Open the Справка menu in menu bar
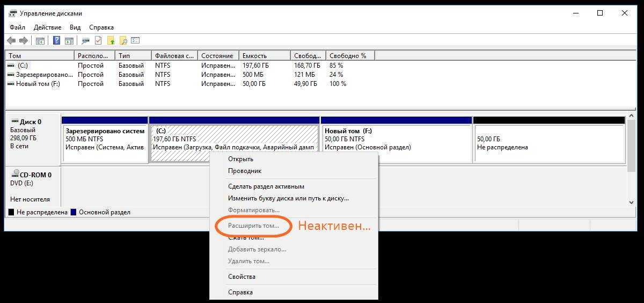The width and height of the screenshot is (644, 303). pos(101,27)
